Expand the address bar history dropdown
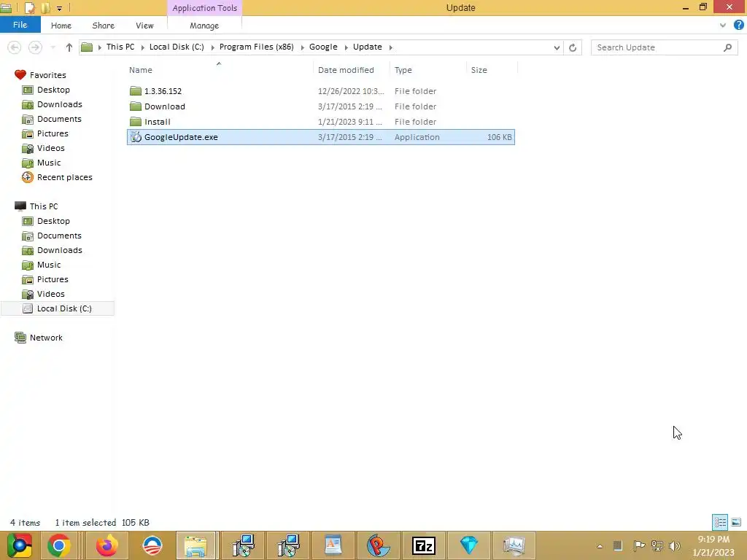Screen dimensions: 747x560 click(557, 47)
